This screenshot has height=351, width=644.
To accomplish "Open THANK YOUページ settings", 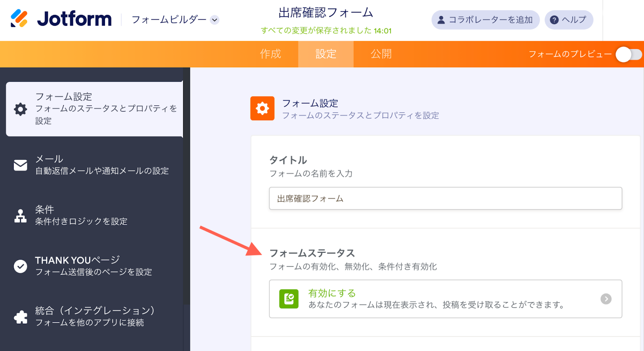I will 95,266.
